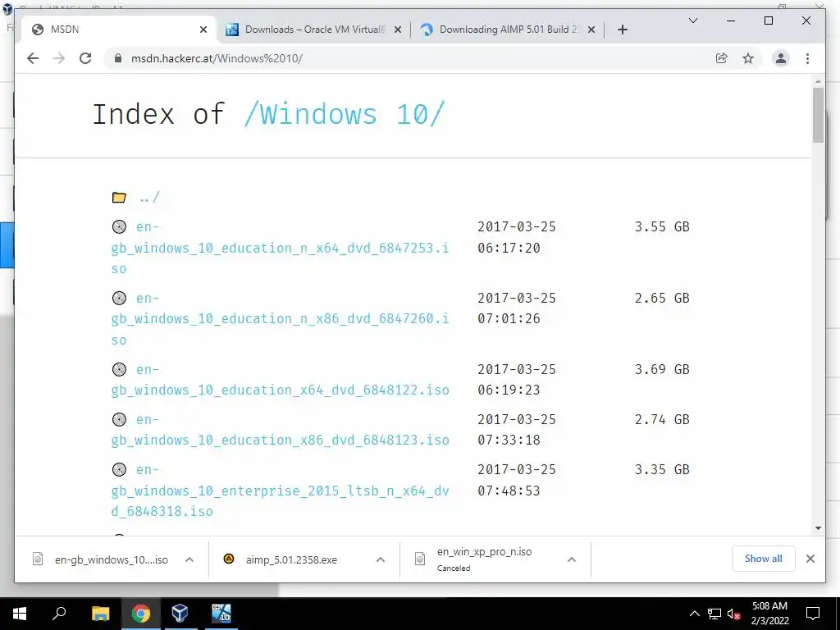Click the 2017-03-25 06:17:20 timestamp

(517, 237)
